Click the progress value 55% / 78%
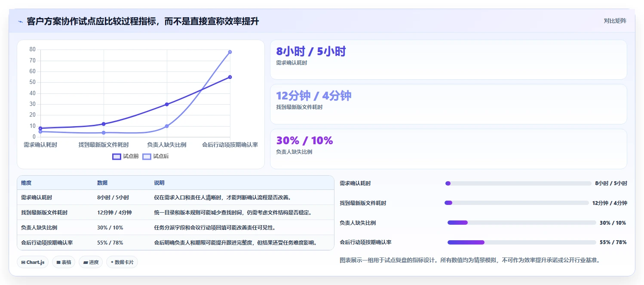Image resolution: width=644 pixels, height=285 pixels. click(613, 242)
